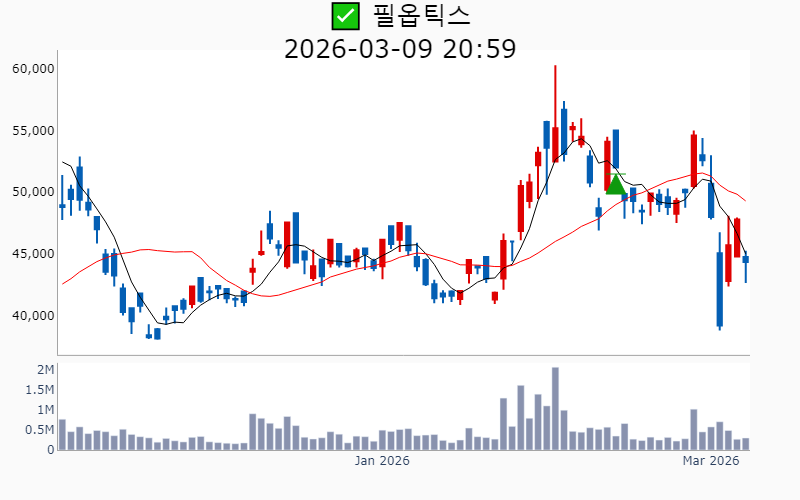The image size is (800, 500).
Task: Click the long blue candle dropping below 40,000
Action: [x=719, y=288]
